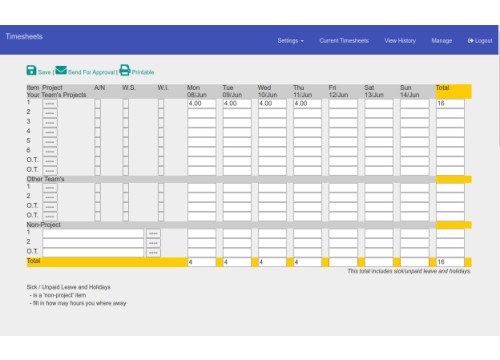Toggle W.I. checkbox for team item 4
500x360 pixels.
click(x=161, y=133)
